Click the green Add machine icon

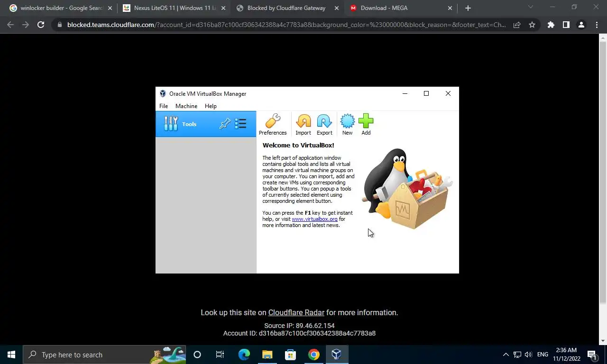[366, 125]
